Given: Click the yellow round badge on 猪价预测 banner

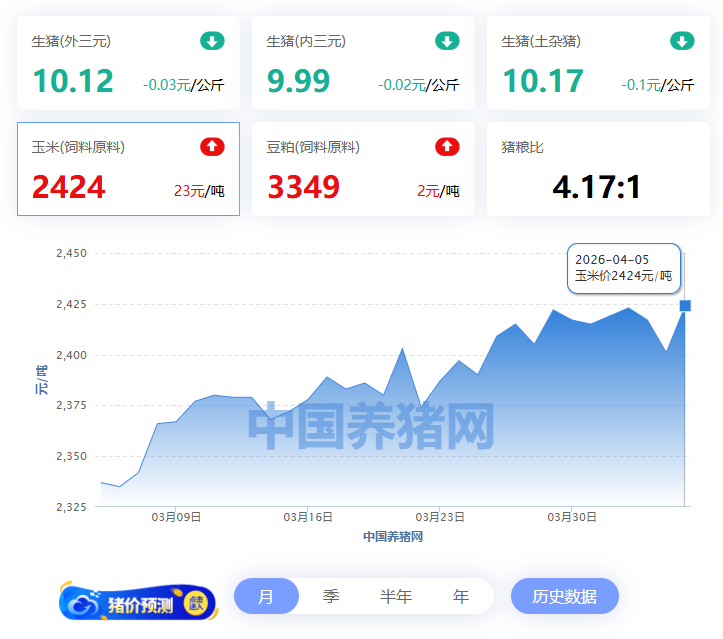Looking at the screenshot, I should coord(195,603).
